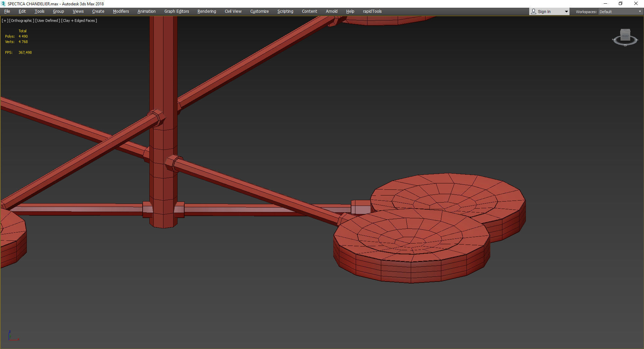Screen dimensions: 644x349
Task: Open the Civil View menu
Action: point(233,11)
